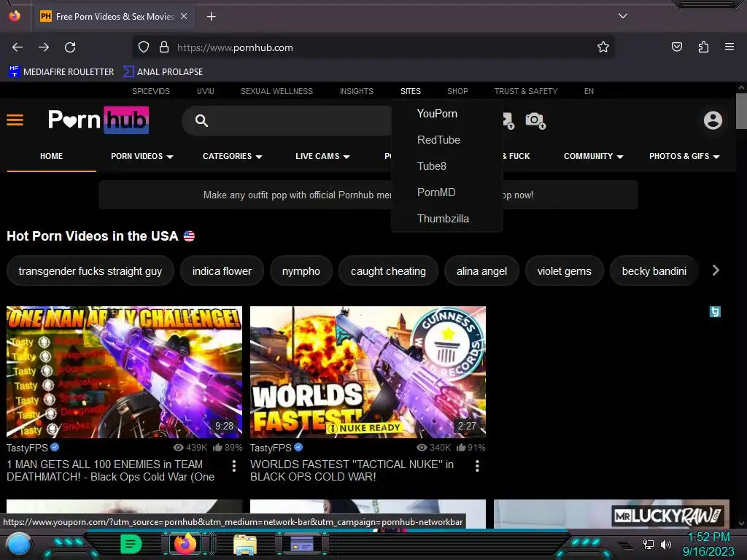Click the padlock site information icon

click(164, 47)
